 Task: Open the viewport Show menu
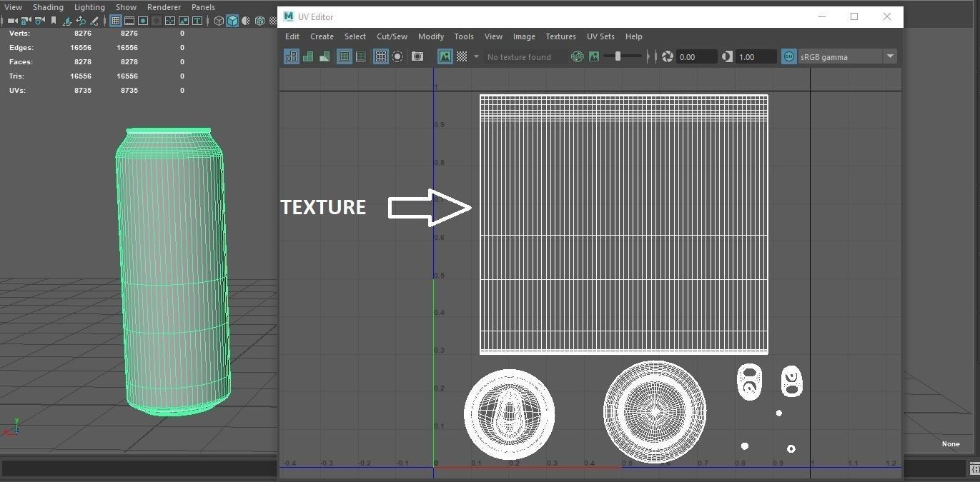[126, 7]
